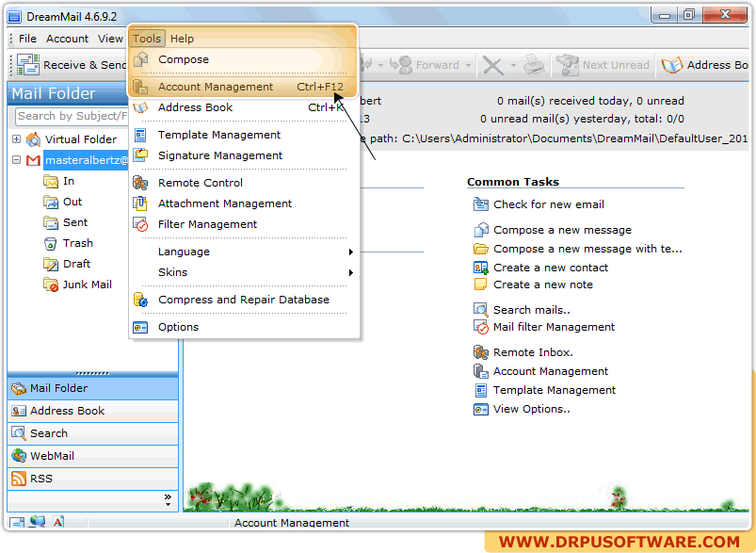Viewport: 756px width, 553px height.
Task: Click the Search by Subject input field
Action: click(72, 116)
